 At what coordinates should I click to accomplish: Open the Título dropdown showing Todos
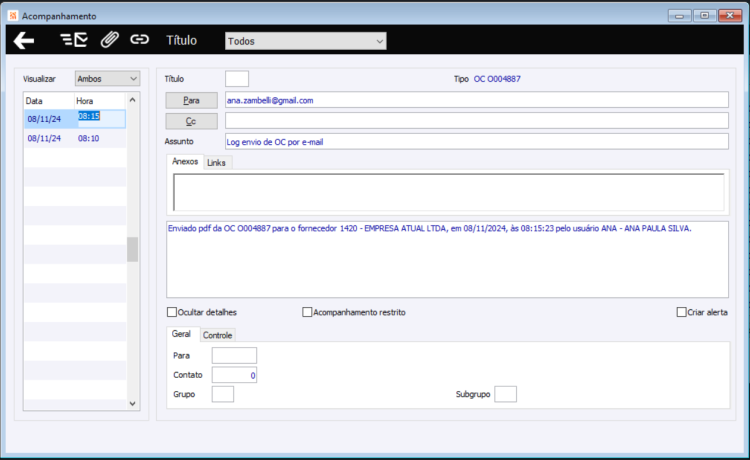[306, 41]
